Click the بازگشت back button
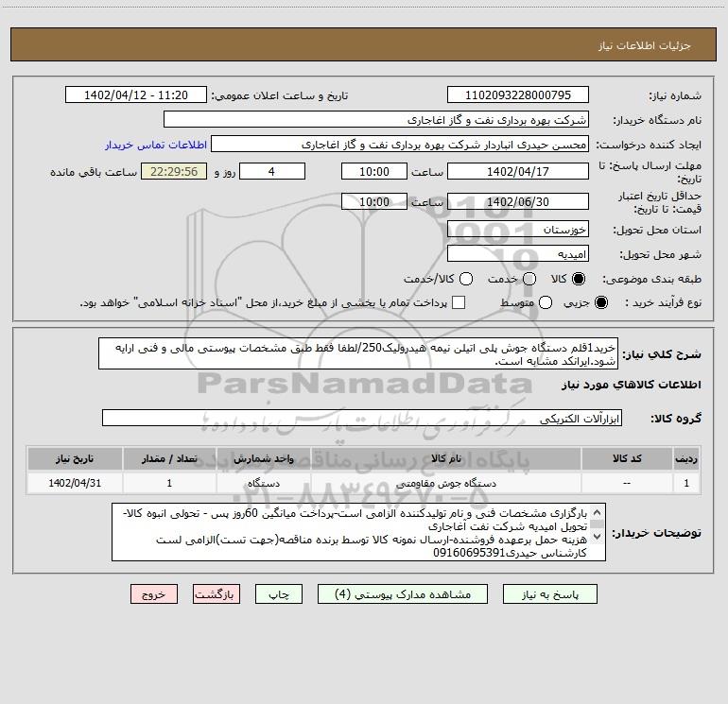 tap(217, 594)
